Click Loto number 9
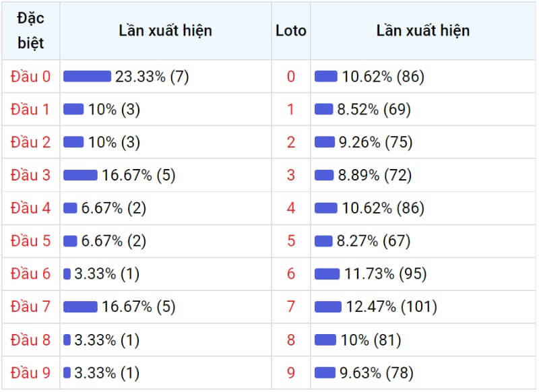The height and width of the screenshot is (392, 539). pyautogui.click(x=291, y=372)
